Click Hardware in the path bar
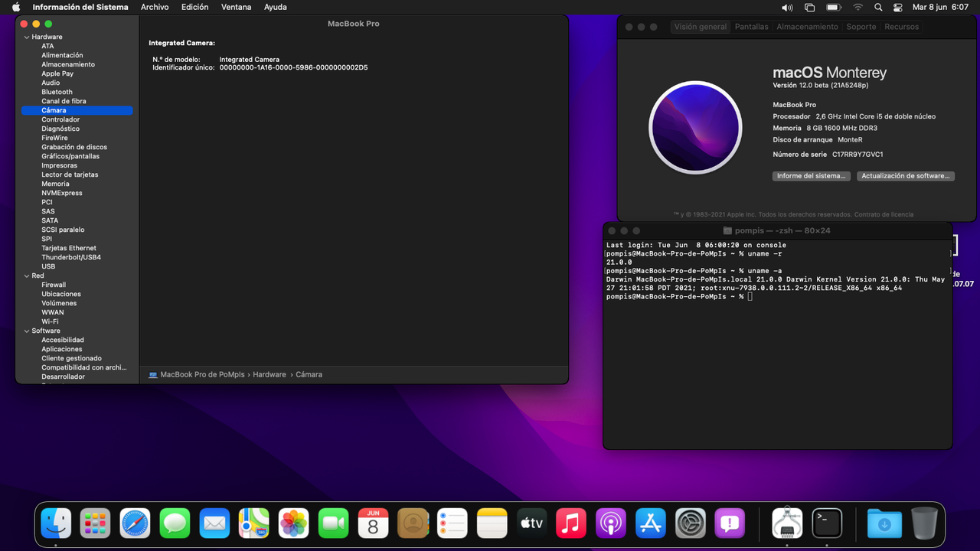Screen dimensions: 980x551 pos(269,374)
